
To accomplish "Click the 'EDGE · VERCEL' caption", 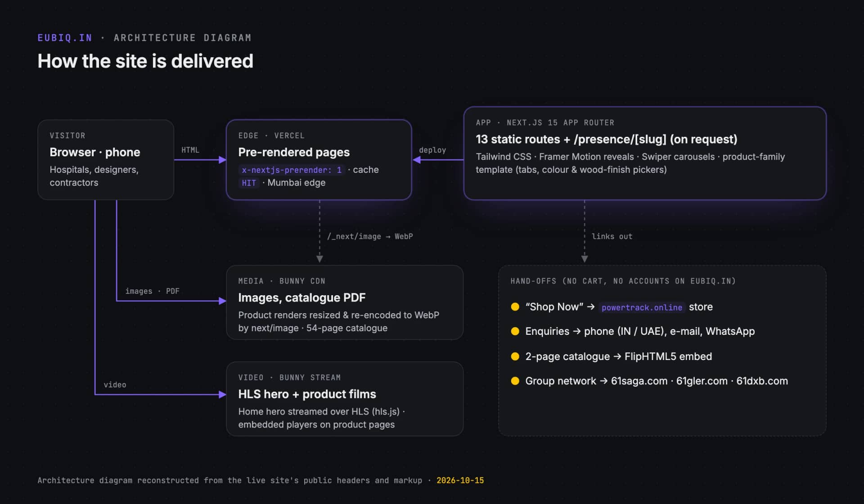I will pyautogui.click(x=271, y=135).
